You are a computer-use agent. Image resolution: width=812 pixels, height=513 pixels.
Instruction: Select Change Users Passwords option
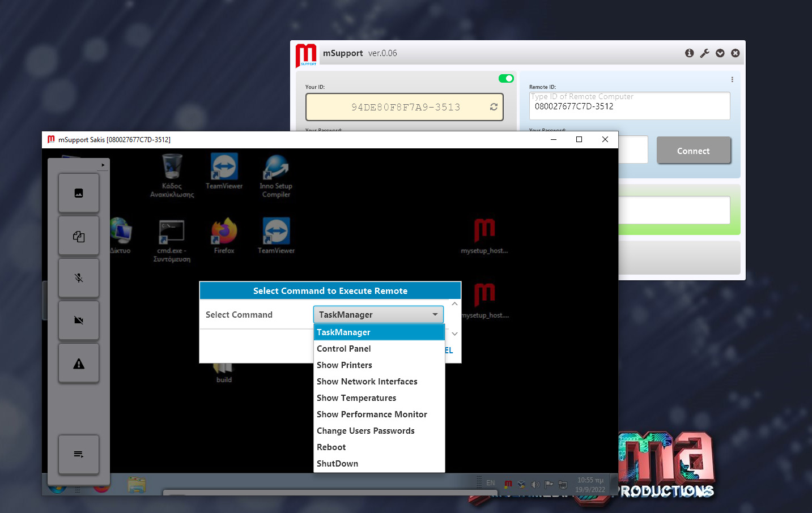pyautogui.click(x=379, y=431)
